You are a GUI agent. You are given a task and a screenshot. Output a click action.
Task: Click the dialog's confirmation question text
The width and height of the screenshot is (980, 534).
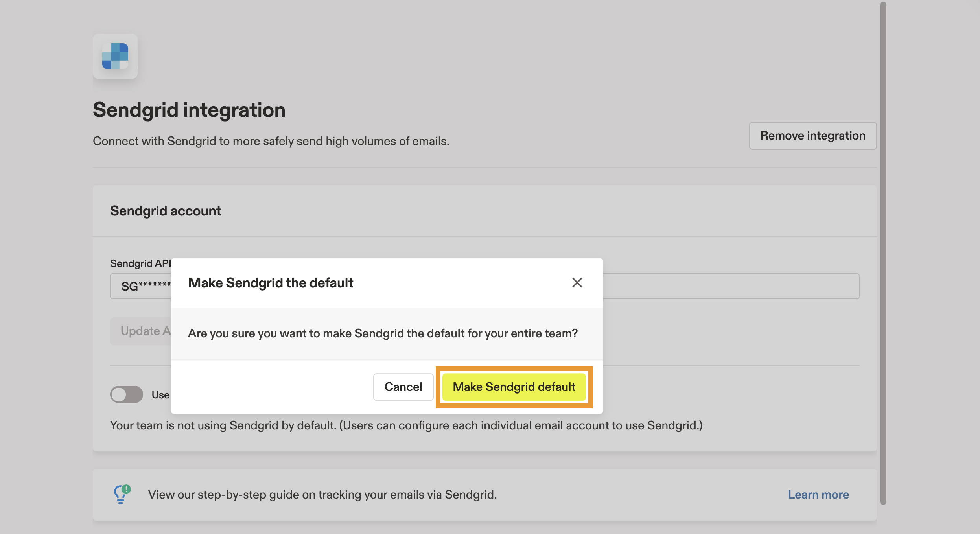point(383,333)
